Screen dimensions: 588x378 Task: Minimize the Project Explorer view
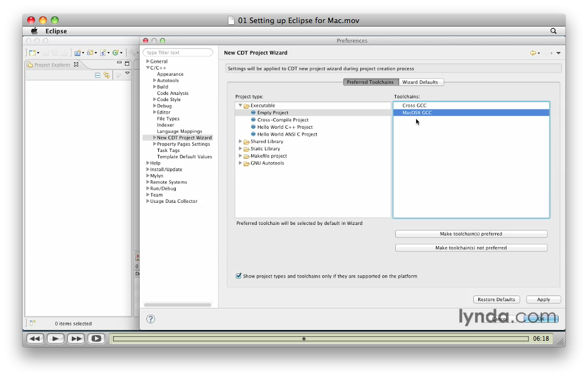[119, 63]
